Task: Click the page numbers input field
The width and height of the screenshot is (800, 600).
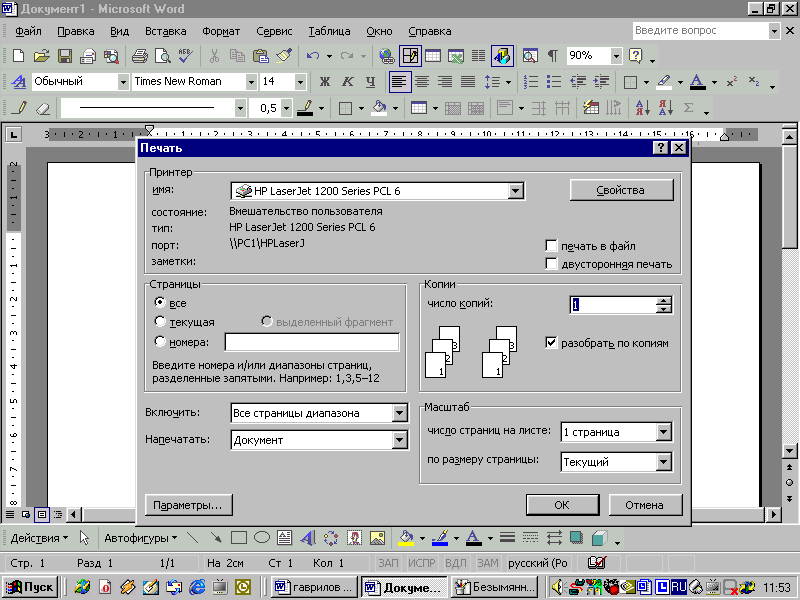Action: (x=312, y=342)
